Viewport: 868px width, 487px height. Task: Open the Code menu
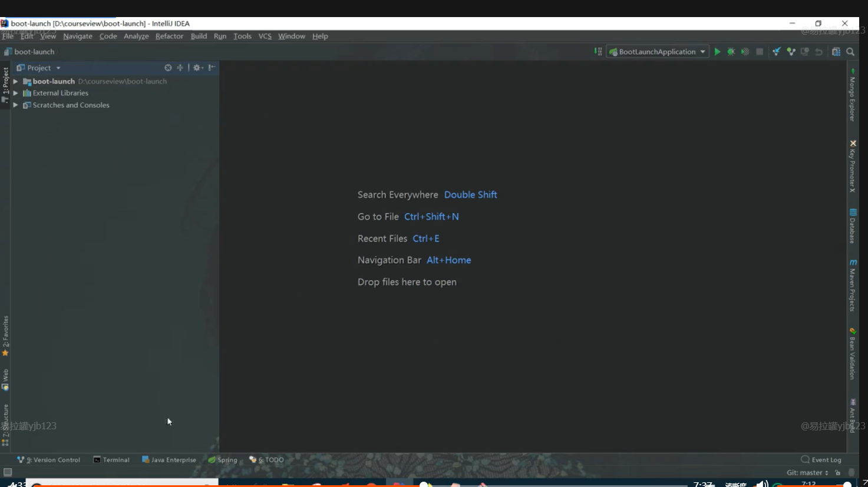coord(108,36)
